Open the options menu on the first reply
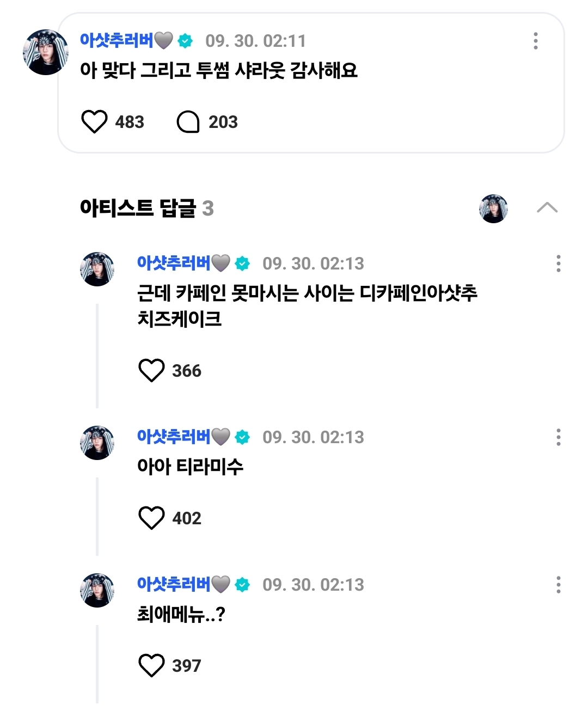 click(x=558, y=263)
